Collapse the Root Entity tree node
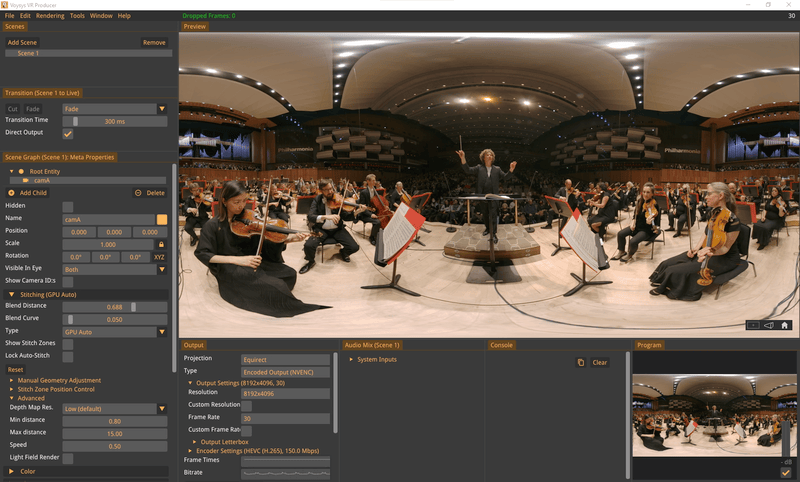Viewport: 800px width, 482px height. pyautogui.click(x=12, y=171)
